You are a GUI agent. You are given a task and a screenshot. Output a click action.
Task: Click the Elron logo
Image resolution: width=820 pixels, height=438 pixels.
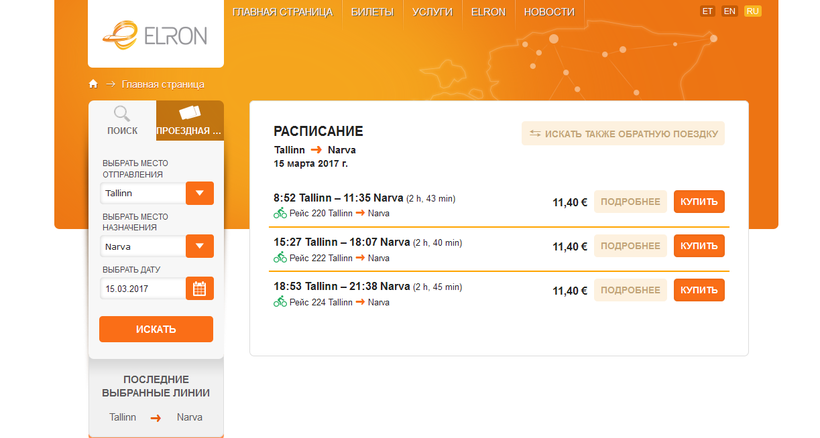154,35
